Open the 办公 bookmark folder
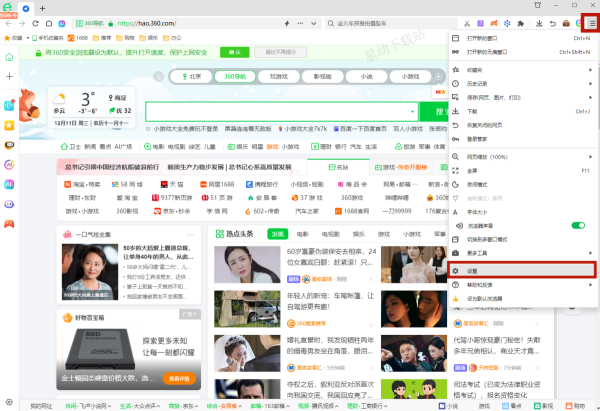600x411 pixels. click(172, 38)
